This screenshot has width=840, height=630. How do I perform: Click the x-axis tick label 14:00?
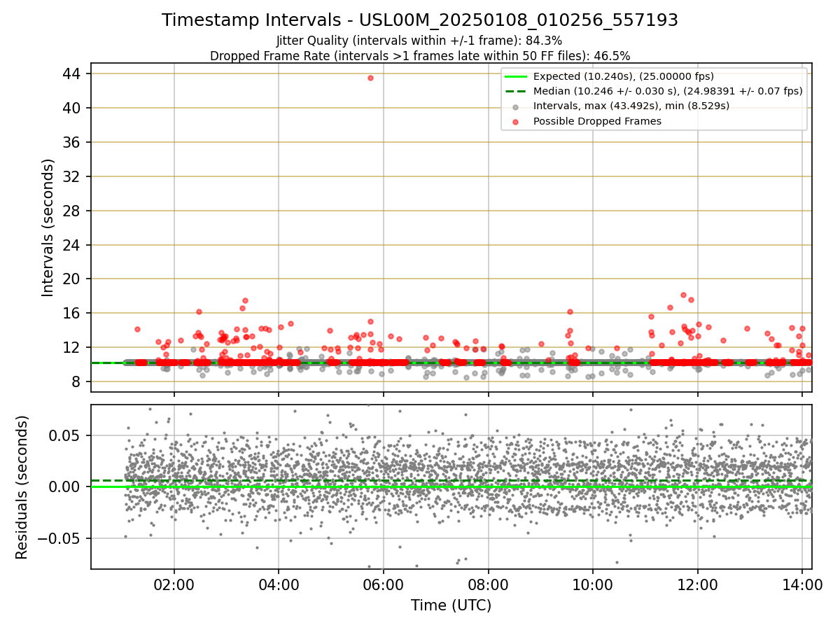[802, 584]
